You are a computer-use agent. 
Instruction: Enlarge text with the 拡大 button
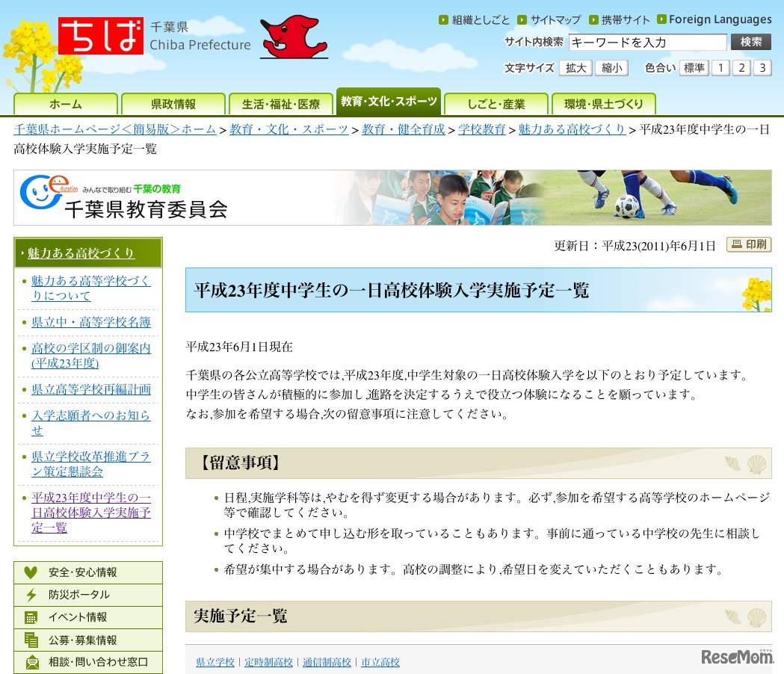click(x=575, y=68)
